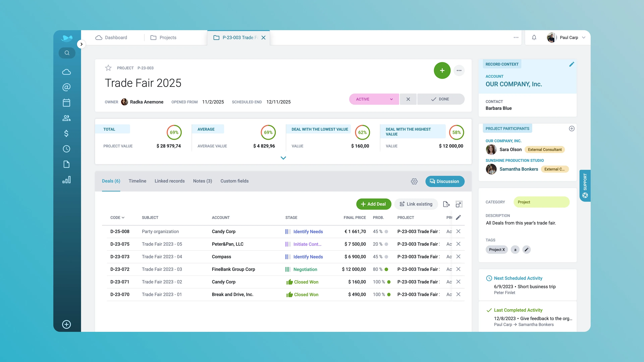Sort by the CODE column header

(x=117, y=218)
